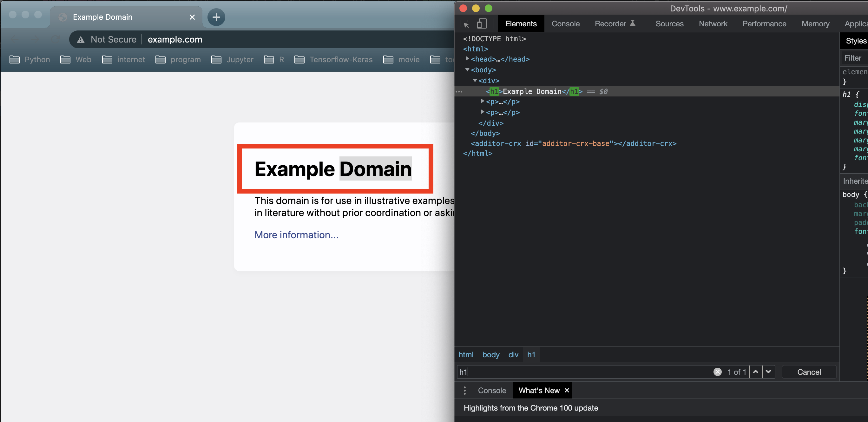Collapse the body element node
Image resolution: width=868 pixels, height=422 pixels.
467,69
